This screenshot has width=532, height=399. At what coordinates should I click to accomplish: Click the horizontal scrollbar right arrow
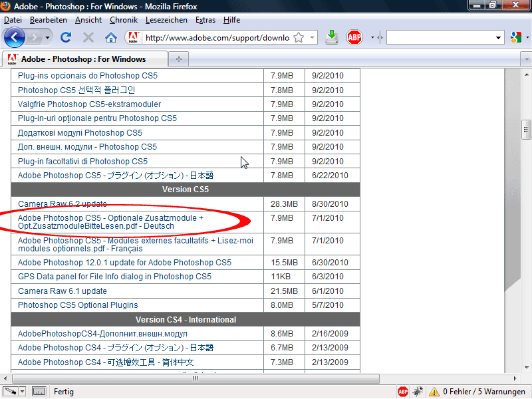click(x=515, y=378)
